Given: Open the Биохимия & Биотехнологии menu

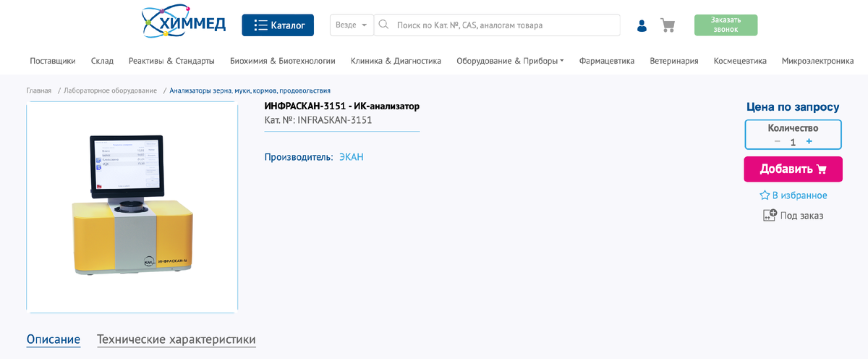Looking at the screenshot, I should click(x=283, y=61).
